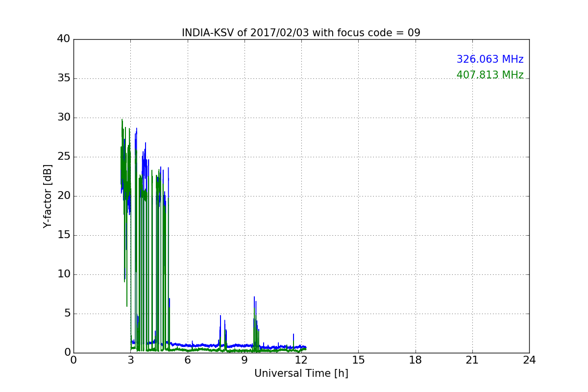Screen dimensions: 588x392
Task: Click the x-axis tick label 21
Action: click(x=472, y=360)
